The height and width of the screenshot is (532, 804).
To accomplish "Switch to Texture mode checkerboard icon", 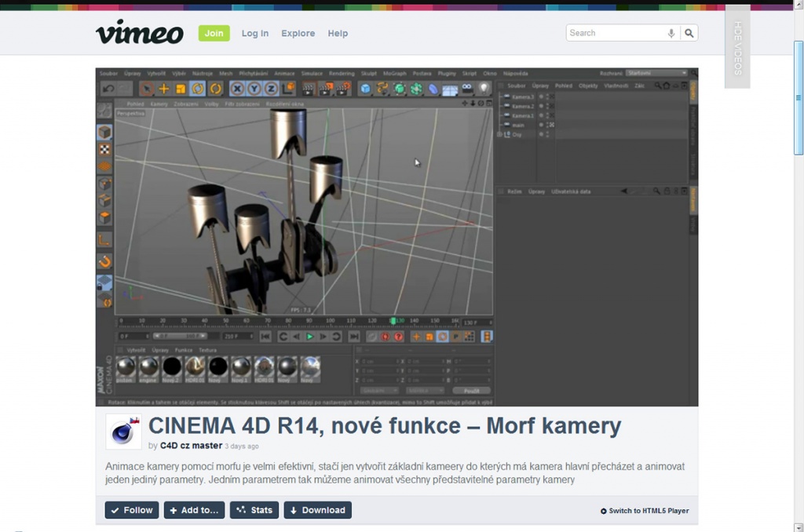I will (x=104, y=149).
